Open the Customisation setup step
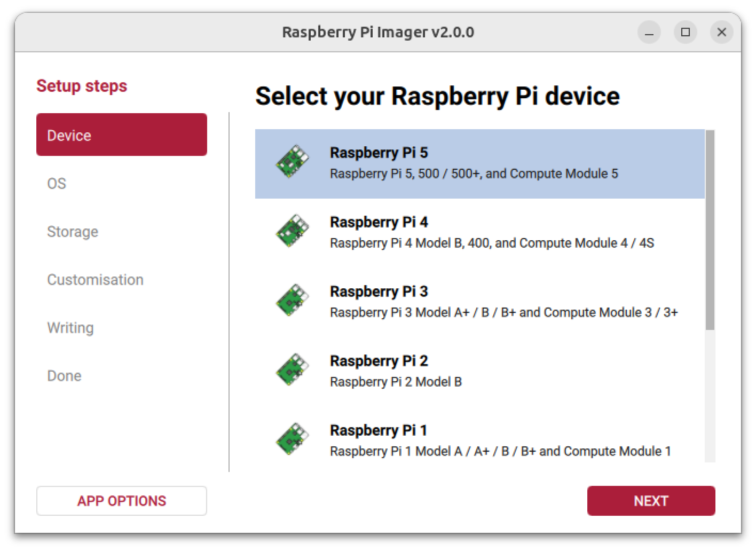The image size is (756, 551). (x=96, y=279)
